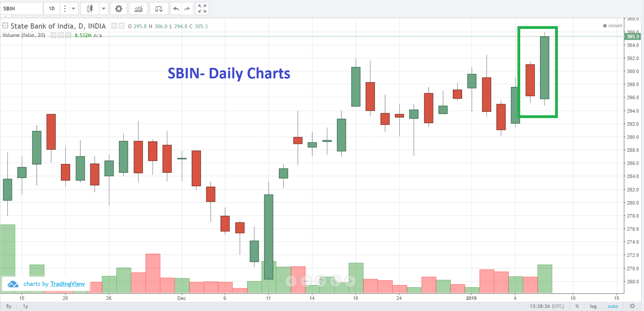The height and width of the screenshot is (311, 644).
Task: Click the TradingView cloud logo
Action: (x=13, y=284)
